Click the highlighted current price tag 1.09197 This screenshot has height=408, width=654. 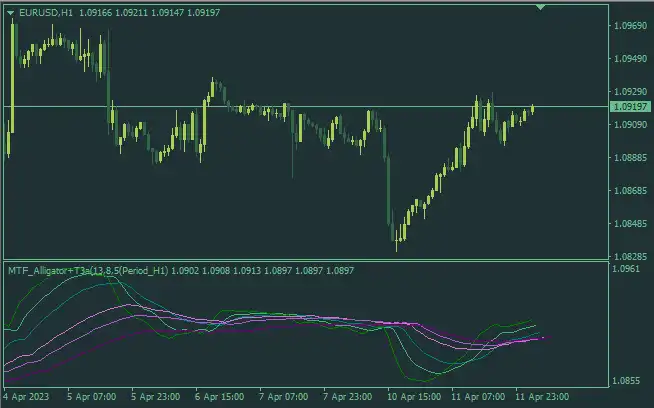click(x=630, y=106)
